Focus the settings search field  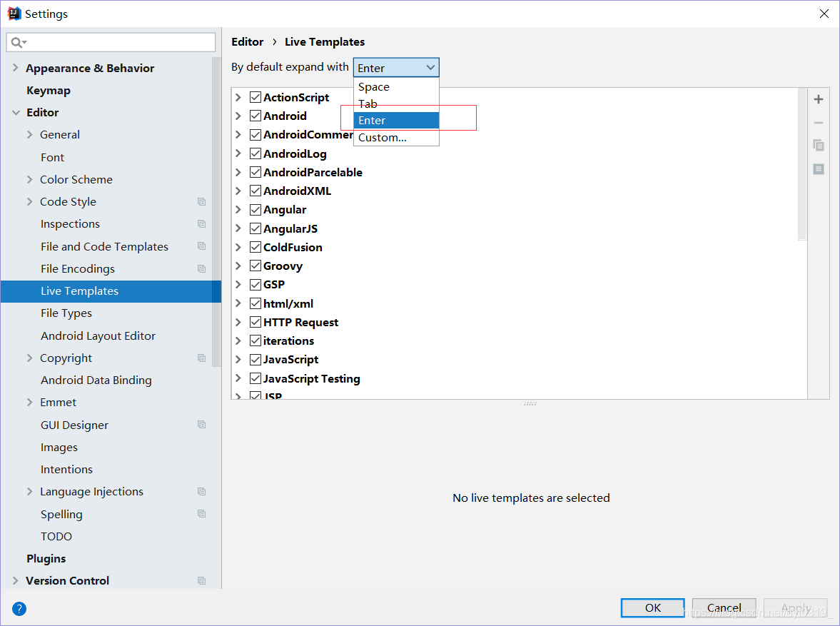pyautogui.click(x=111, y=42)
